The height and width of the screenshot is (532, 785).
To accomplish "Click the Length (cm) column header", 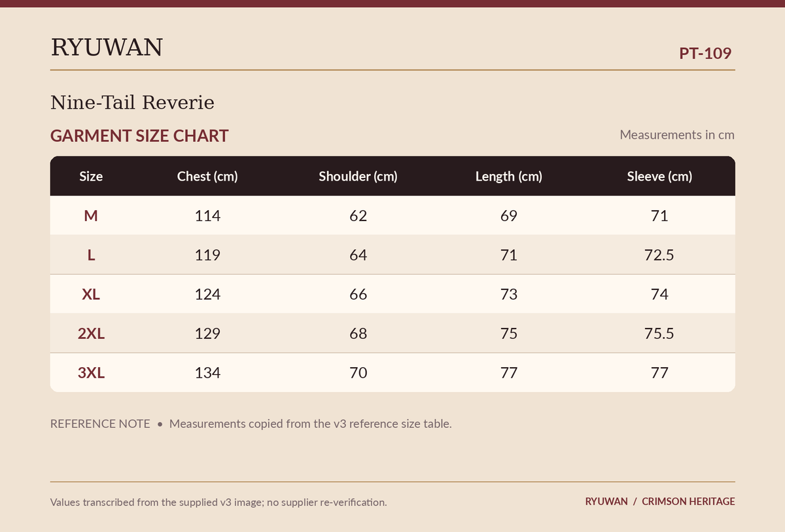I will [x=509, y=176].
